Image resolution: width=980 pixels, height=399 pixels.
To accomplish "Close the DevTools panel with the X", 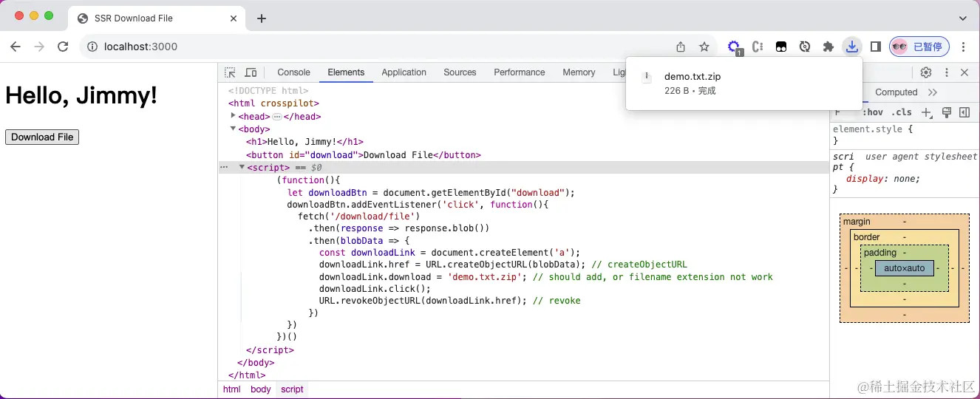I will coord(964,72).
